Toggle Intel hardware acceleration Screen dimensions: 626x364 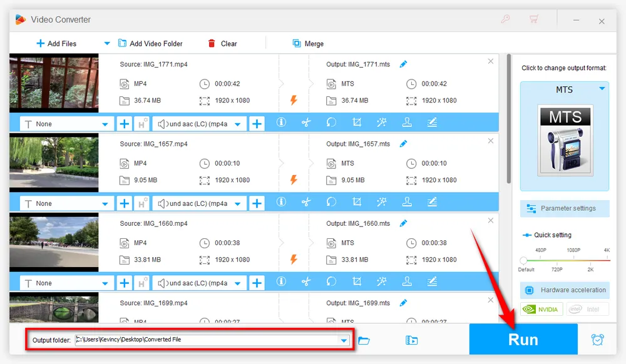[587, 309]
